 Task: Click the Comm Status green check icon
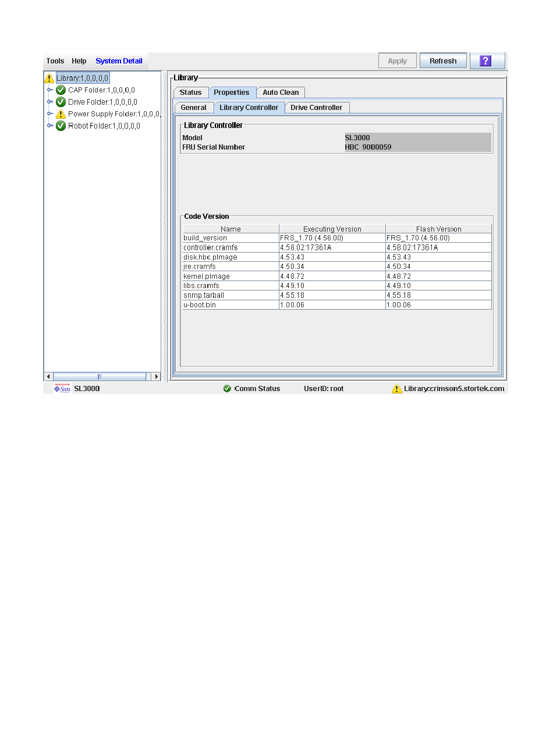[227, 389]
